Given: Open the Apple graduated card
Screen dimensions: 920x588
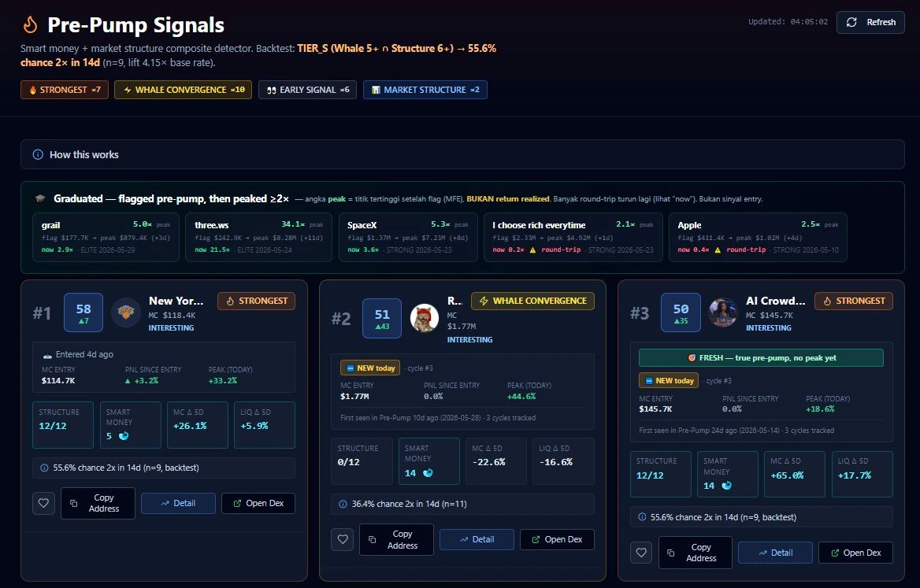Looking at the screenshot, I should tap(758, 238).
